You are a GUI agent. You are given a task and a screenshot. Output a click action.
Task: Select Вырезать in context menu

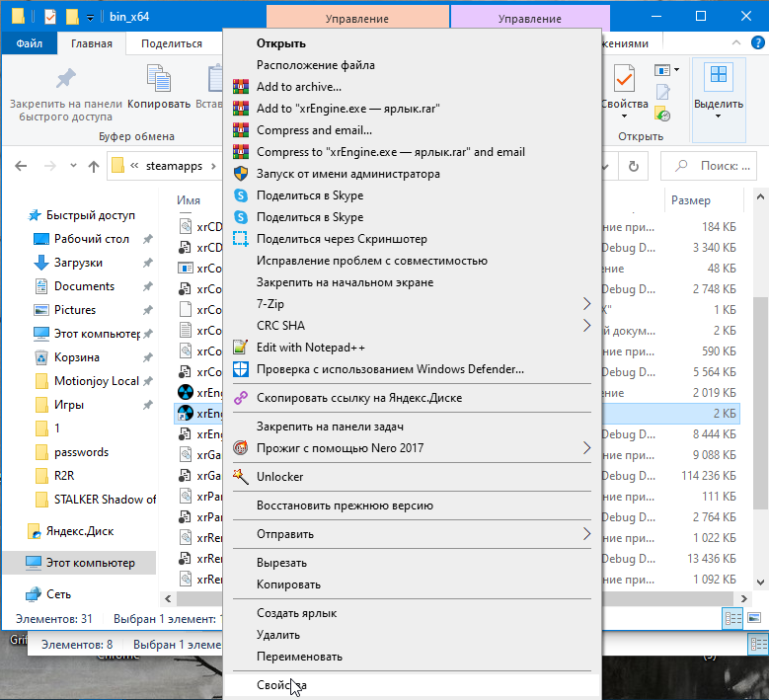281,563
